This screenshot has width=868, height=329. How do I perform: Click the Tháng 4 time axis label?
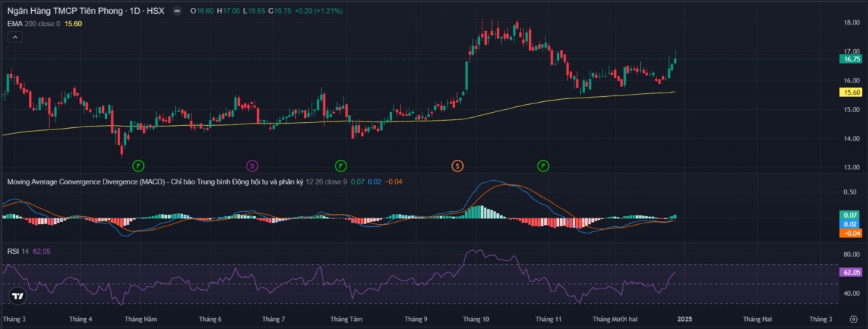tap(80, 319)
